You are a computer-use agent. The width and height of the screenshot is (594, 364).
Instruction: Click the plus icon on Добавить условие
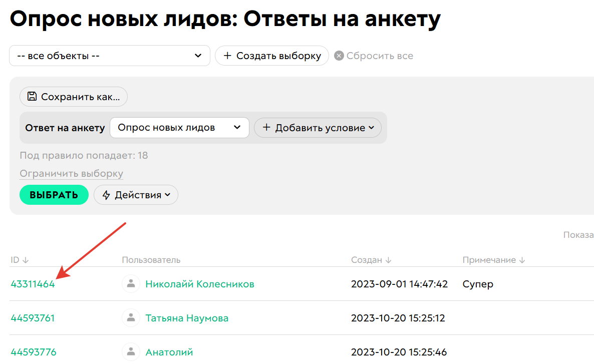(265, 128)
